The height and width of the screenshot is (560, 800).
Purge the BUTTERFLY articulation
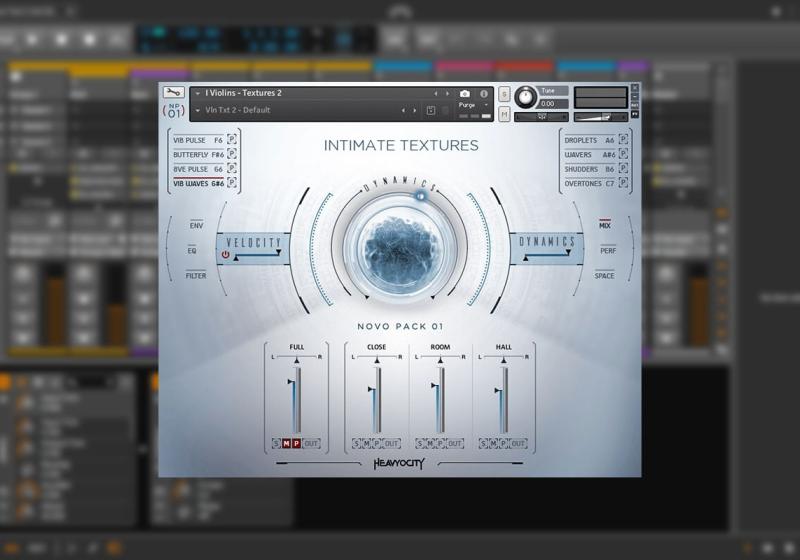click(232, 154)
